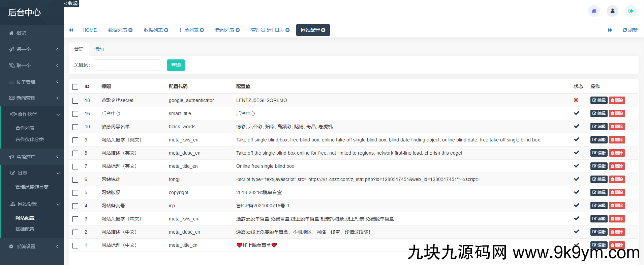Check the row with ID 9
644x265 pixels.
point(75,140)
